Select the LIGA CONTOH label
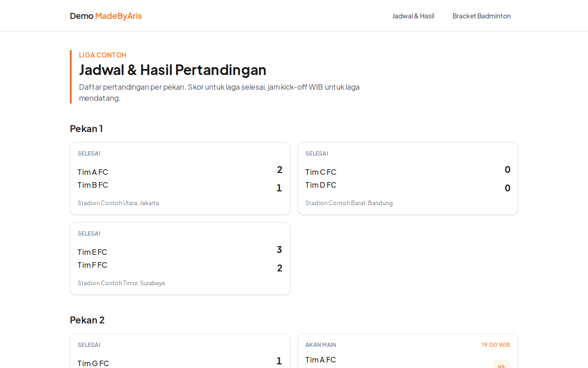 click(102, 55)
